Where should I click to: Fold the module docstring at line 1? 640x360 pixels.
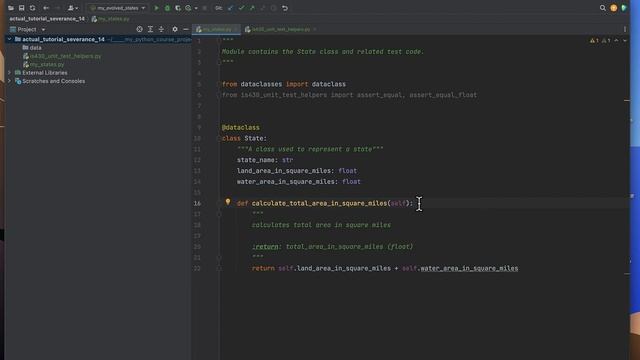point(219,41)
